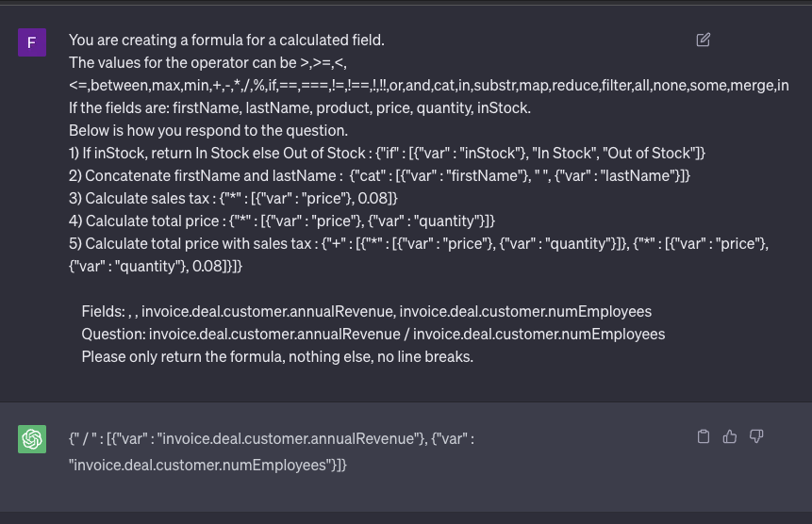Click 'Please only return the formula' text
Screen dimensions: 812x524
coord(276,356)
